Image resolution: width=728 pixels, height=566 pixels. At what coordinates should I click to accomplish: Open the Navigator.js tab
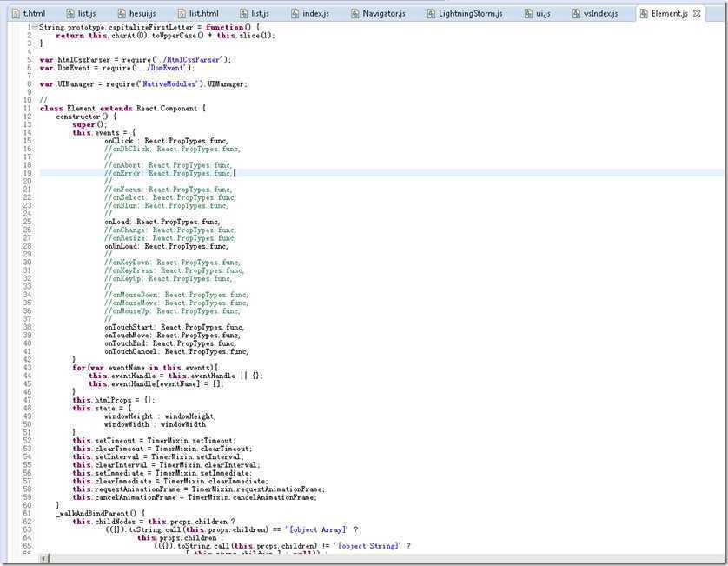(x=383, y=14)
